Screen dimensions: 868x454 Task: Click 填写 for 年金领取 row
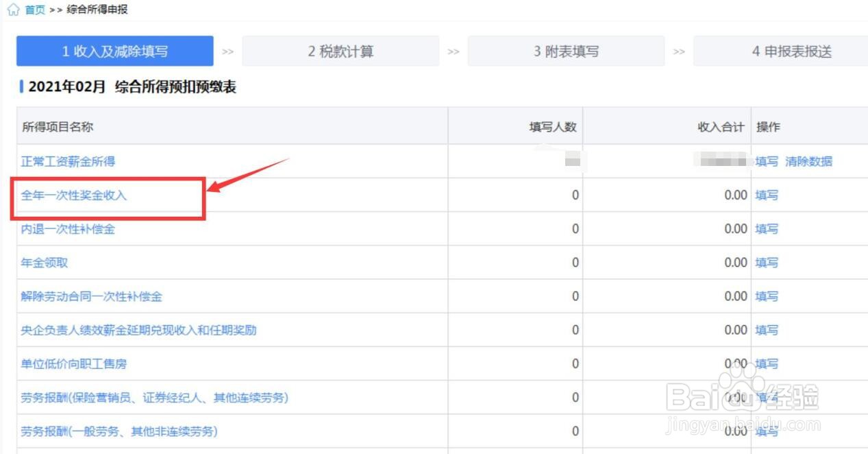(x=767, y=263)
